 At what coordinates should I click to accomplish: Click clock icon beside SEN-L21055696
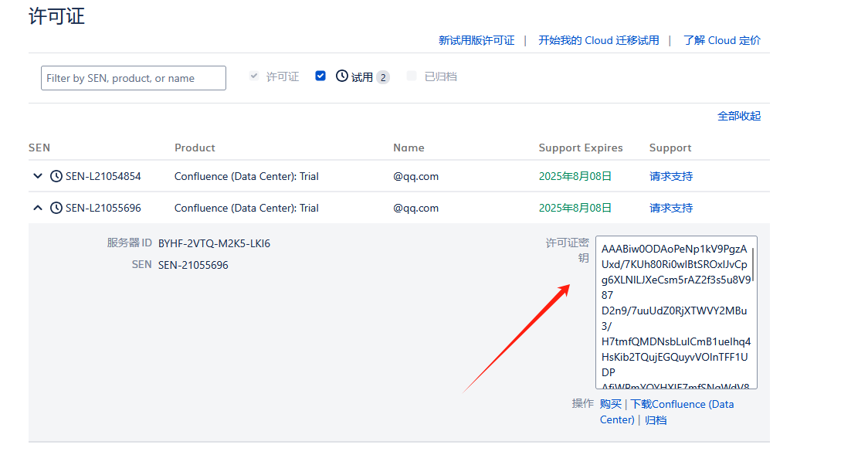56,208
